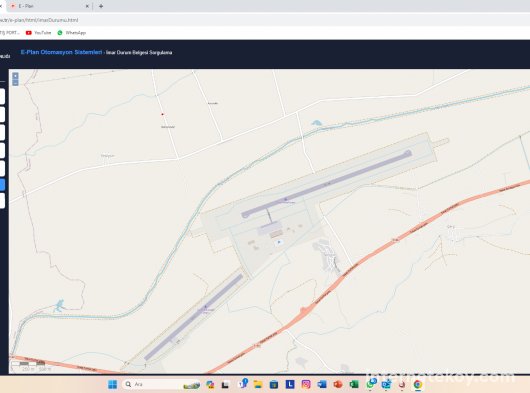Click the airport terminal icon on the map
The image size is (530, 393).
[279, 242]
